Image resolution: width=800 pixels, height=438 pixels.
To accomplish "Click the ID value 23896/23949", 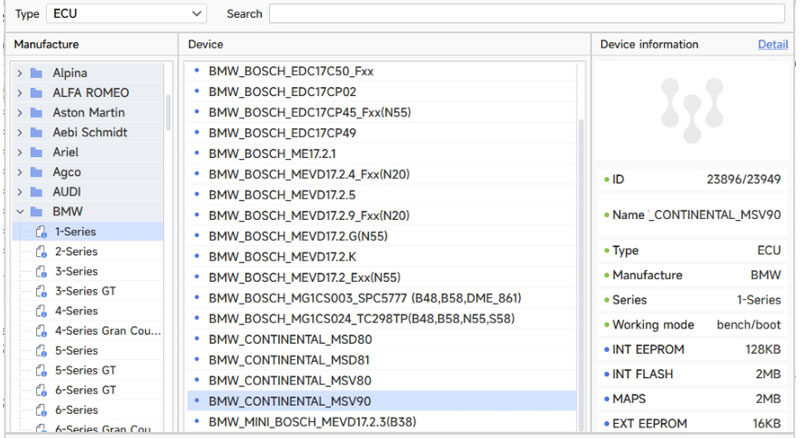I will (x=743, y=179).
